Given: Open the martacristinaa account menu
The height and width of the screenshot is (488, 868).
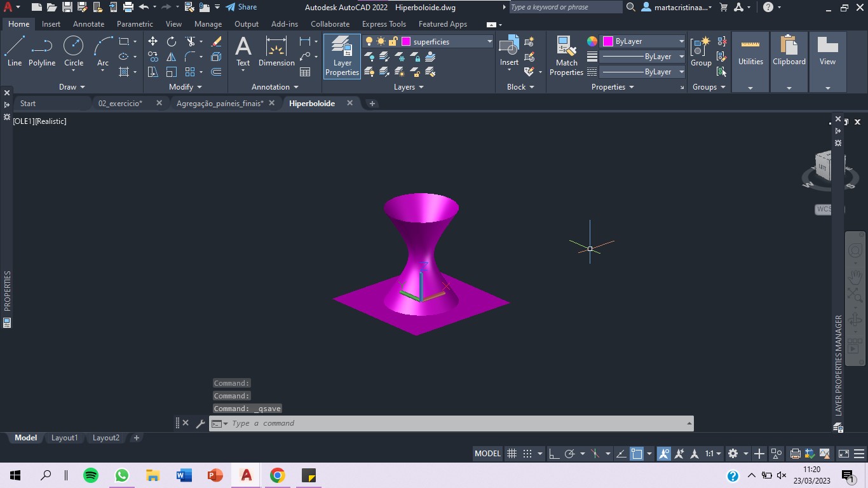Looking at the screenshot, I should coord(677,7).
